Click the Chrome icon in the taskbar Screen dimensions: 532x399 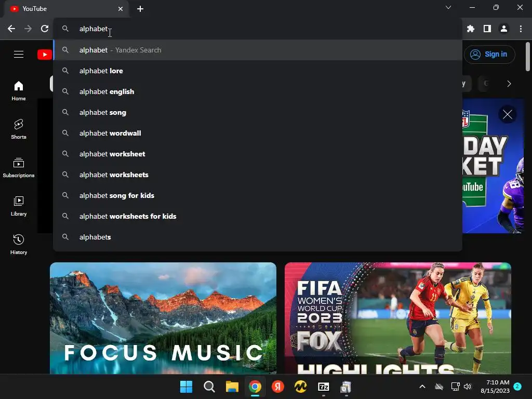255,387
